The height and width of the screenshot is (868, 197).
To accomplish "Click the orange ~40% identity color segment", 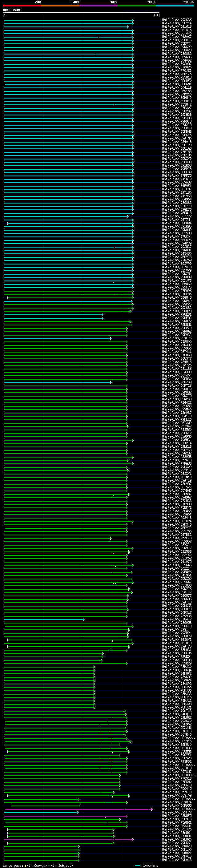I will point(60,6).
